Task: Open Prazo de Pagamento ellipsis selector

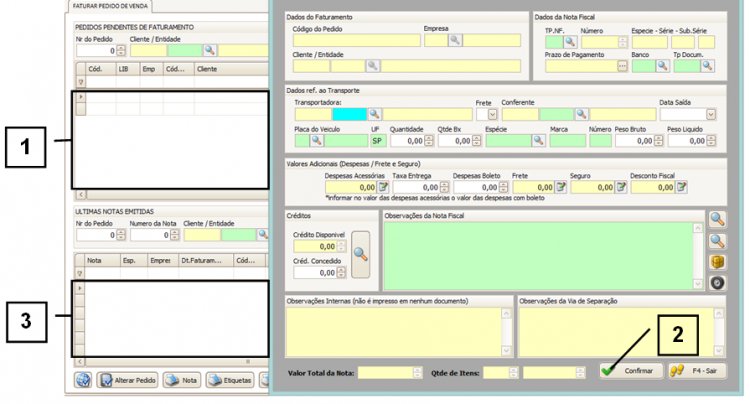Action: pos(622,66)
